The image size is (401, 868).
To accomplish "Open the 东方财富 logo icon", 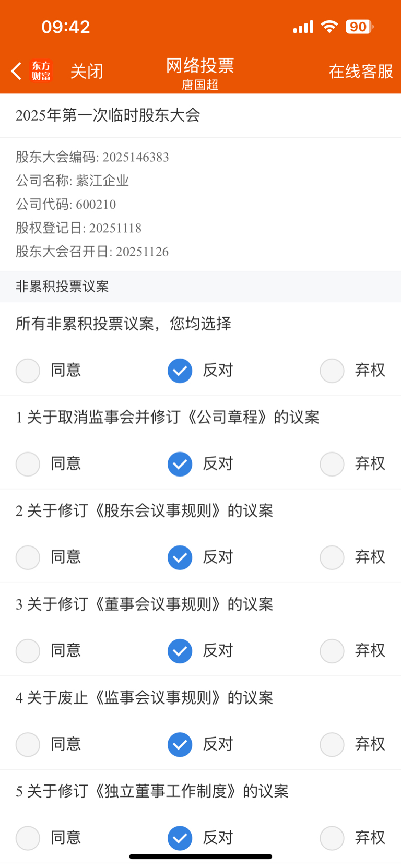I will pos(41,71).
